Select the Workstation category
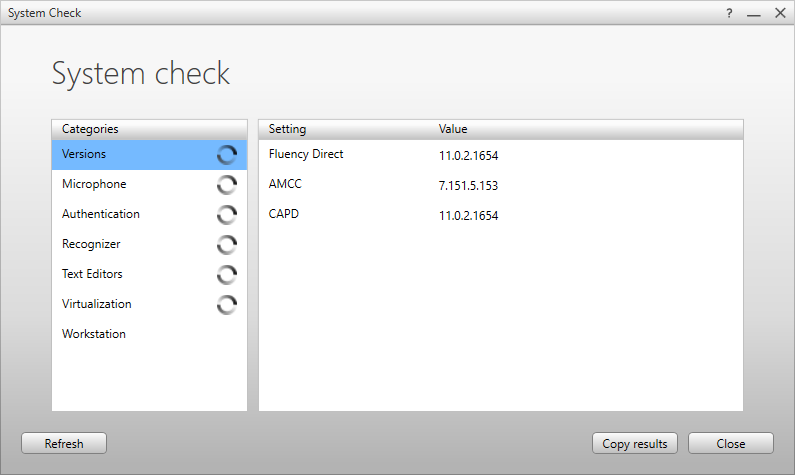Screen dimensions: 795x475 click(94, 335)
